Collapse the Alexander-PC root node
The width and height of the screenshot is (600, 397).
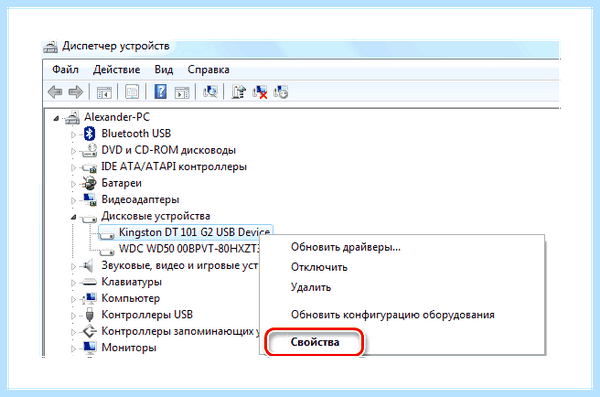point(56,118)
